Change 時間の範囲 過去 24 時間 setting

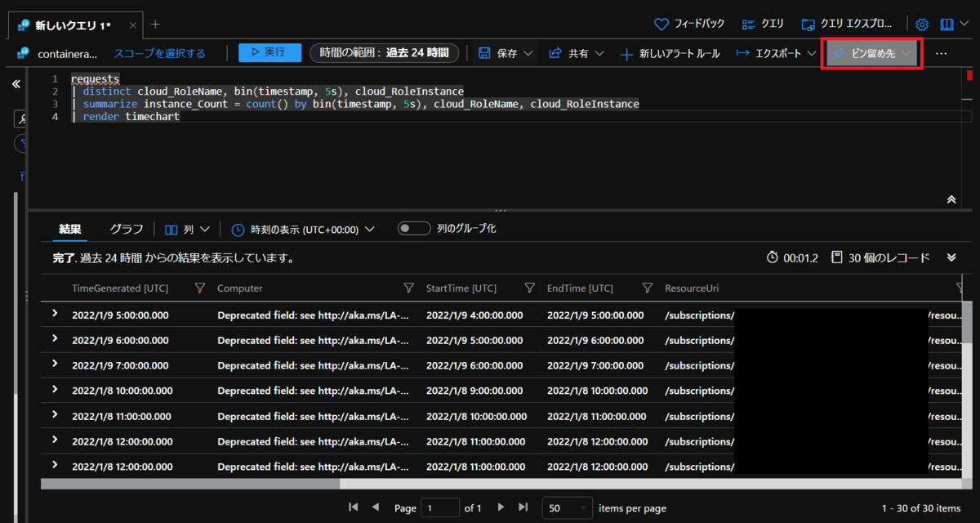click(384, 53)
